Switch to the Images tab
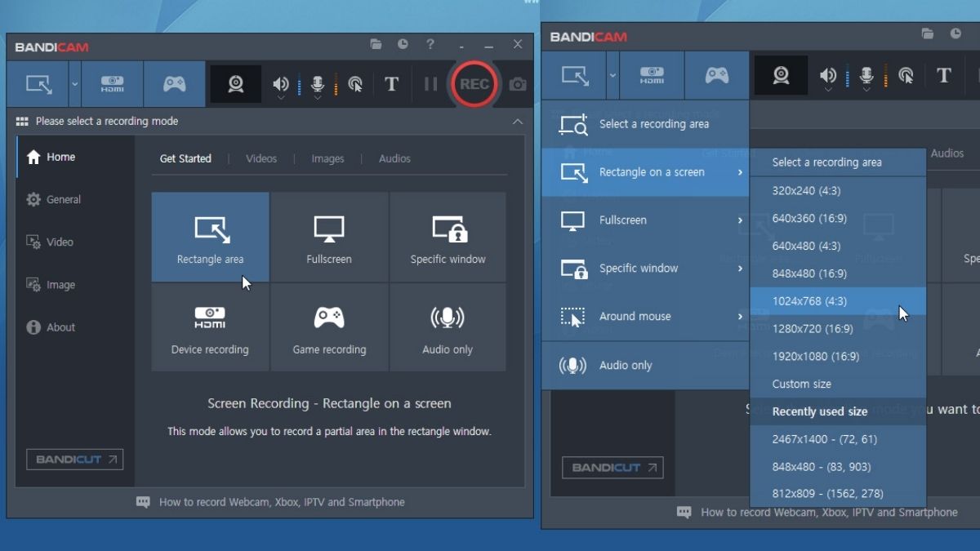 click(327, 158)
